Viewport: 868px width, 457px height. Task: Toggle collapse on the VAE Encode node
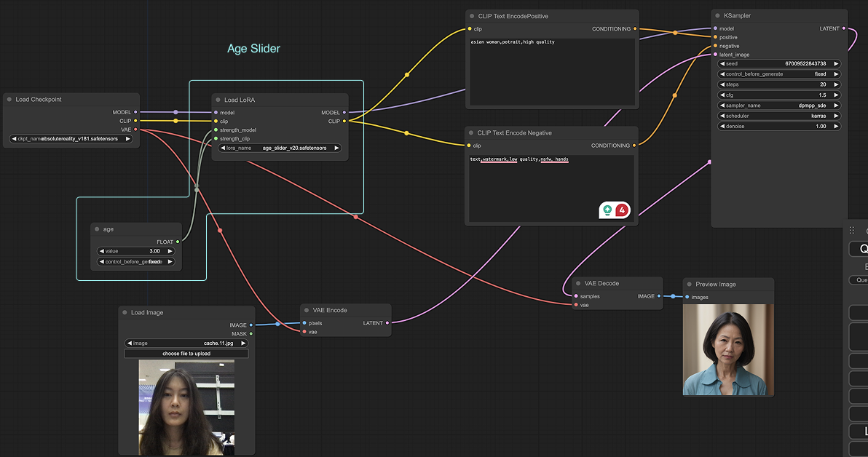pyautogui.click(x=307, y=311)
